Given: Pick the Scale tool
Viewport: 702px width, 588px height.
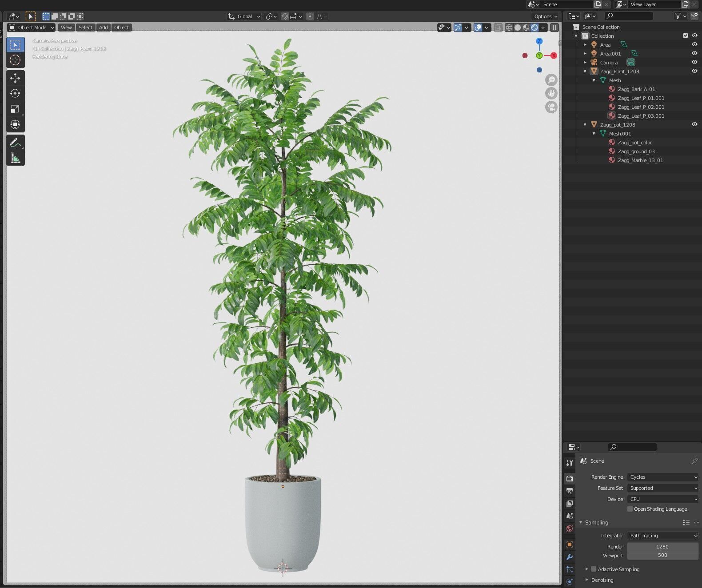Looking at the screenshot, I should pyautogui.click(x=15, y=109).
